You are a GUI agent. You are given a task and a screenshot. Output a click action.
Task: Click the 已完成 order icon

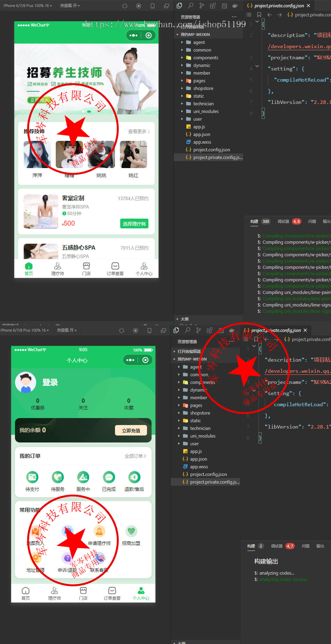tap(109, 477)
